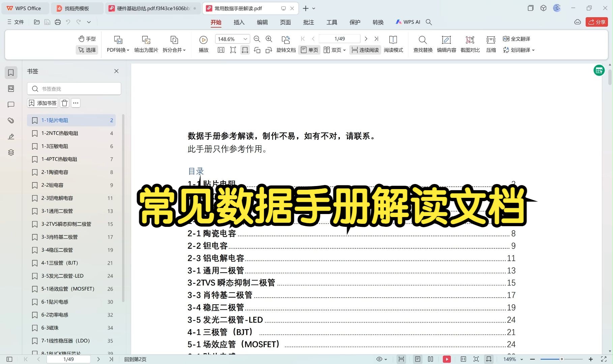Open the quick access toolbar dropdown arrow
The width and height of the screenshot is (613, 364).
[x=89, y=22]
